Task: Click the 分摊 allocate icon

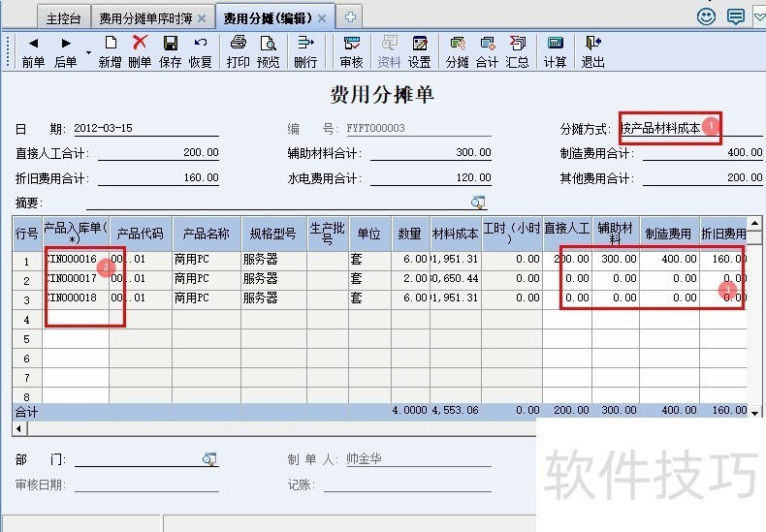Action: point(457,44)
